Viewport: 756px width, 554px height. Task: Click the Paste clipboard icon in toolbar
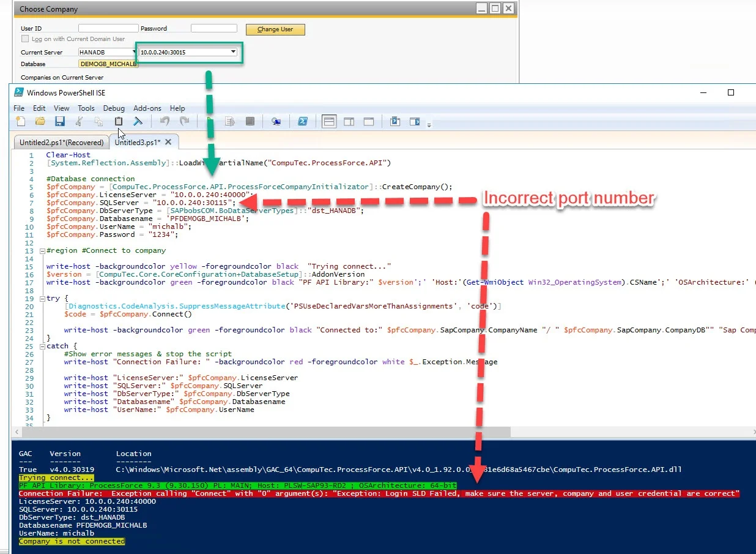coord(119,121)
